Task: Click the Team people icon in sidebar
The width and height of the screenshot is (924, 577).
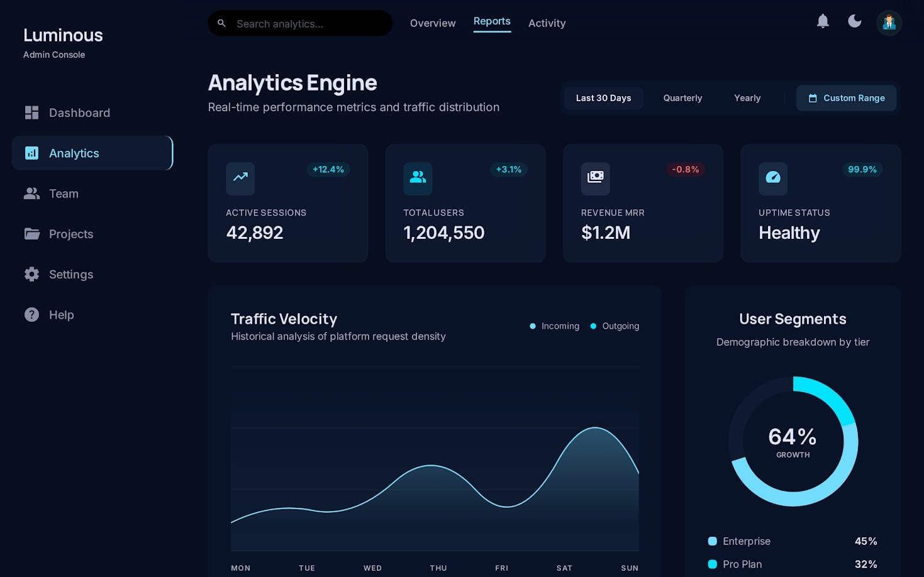Action: (x=31, y=194)
